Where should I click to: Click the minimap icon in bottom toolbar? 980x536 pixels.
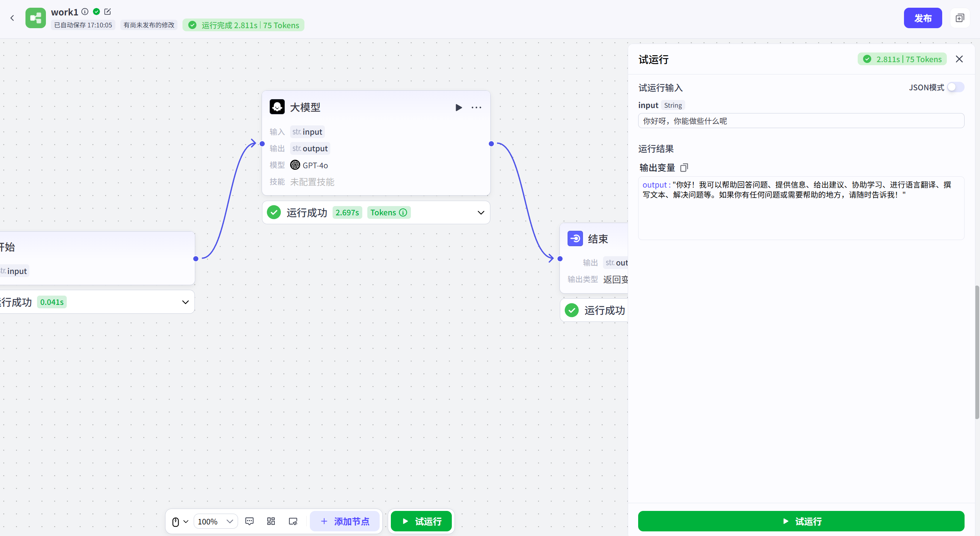click(x=293, y=521)
